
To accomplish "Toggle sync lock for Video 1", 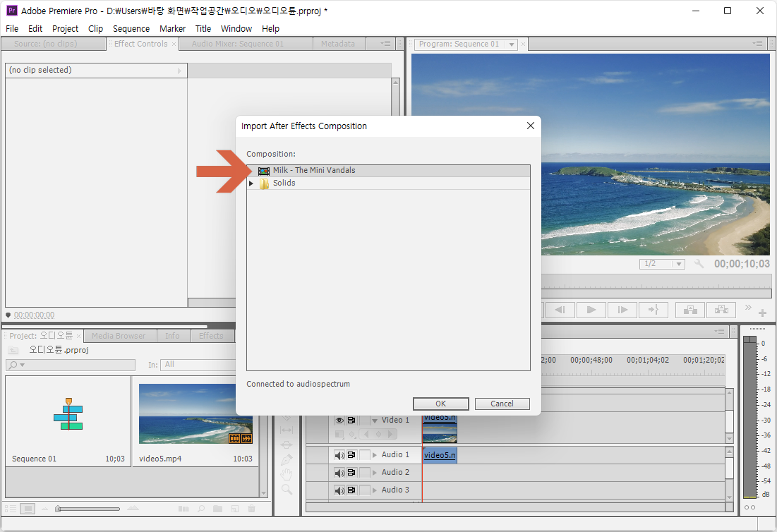I will click(351, 421).
